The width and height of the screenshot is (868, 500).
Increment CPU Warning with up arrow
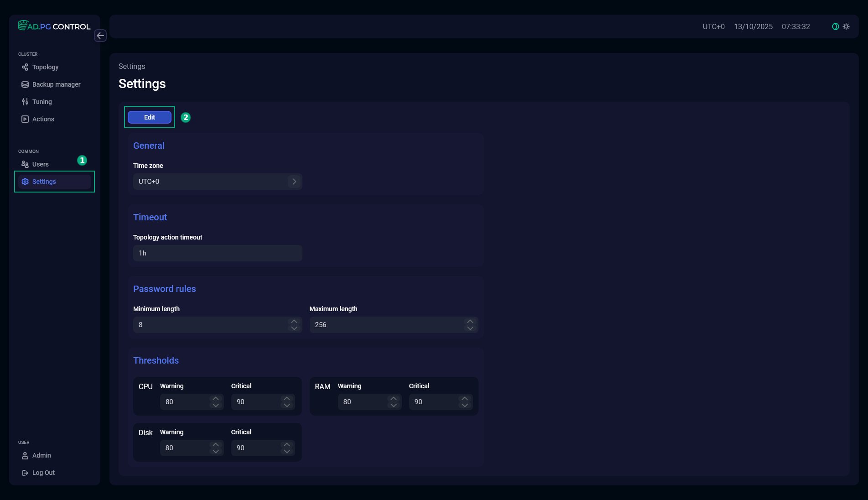click(x=216, y=399)
